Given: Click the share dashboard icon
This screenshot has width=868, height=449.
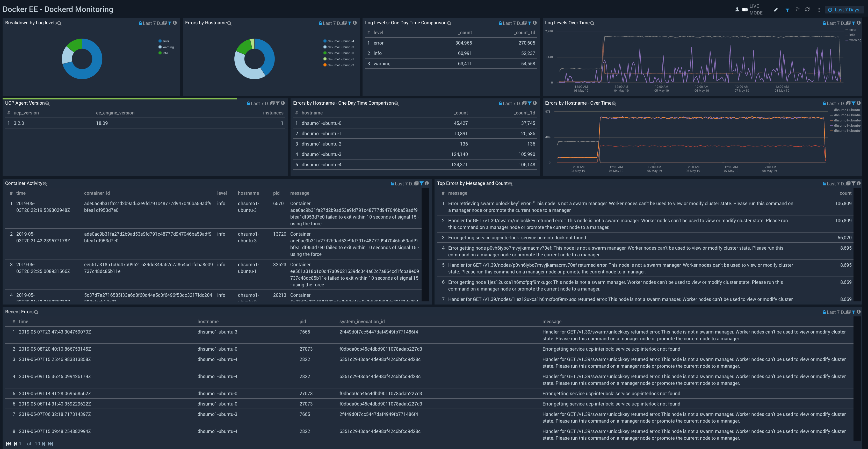Looking at the screenshot, I should click(797, 9).
